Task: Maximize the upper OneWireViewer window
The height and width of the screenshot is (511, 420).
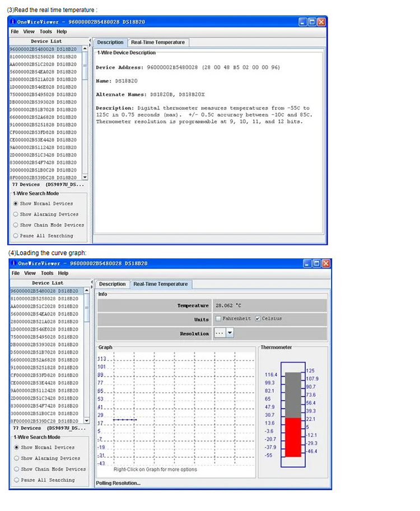Action: pos(312,22)
